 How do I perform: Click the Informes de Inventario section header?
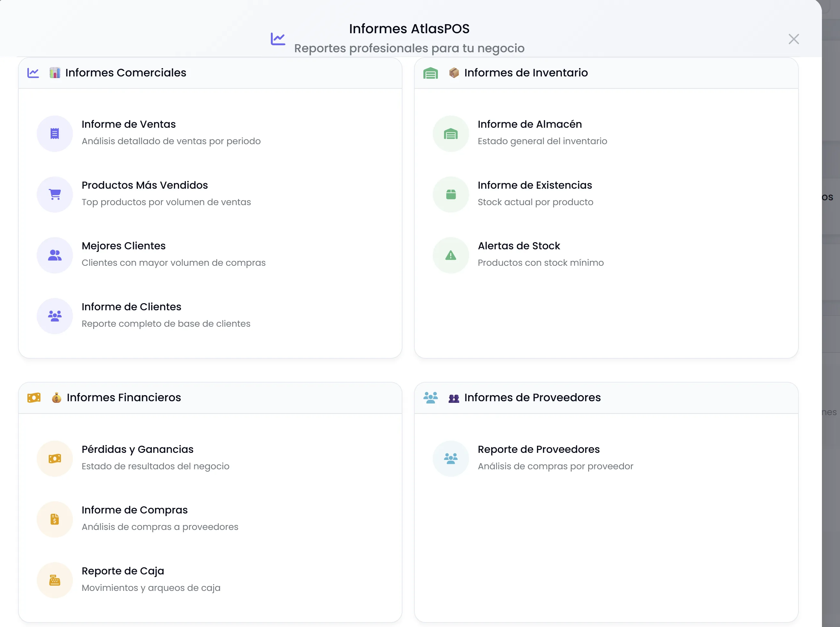[x=526, y=73]
